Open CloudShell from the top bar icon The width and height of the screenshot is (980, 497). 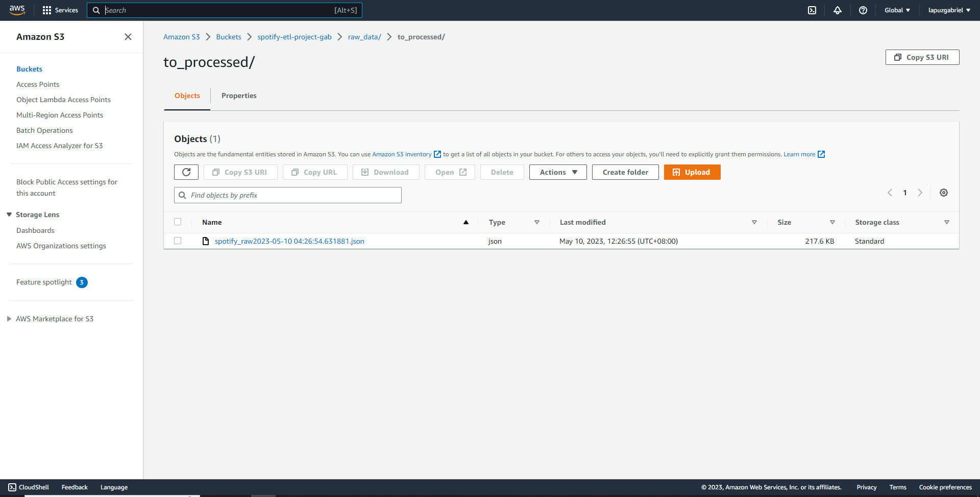coord(812,10)
